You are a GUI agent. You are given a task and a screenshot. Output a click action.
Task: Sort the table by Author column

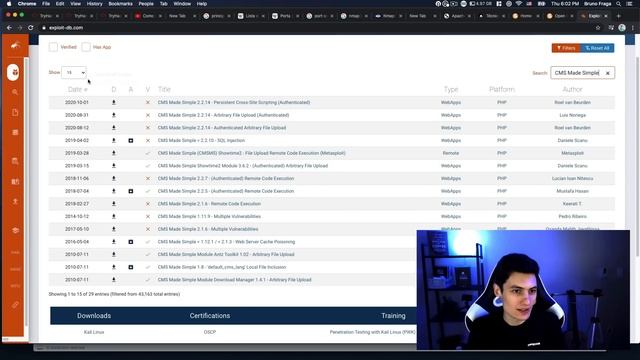572,89
